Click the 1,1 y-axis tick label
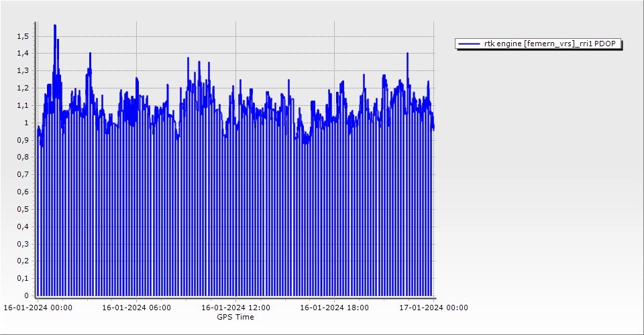 tap(22, 105)
